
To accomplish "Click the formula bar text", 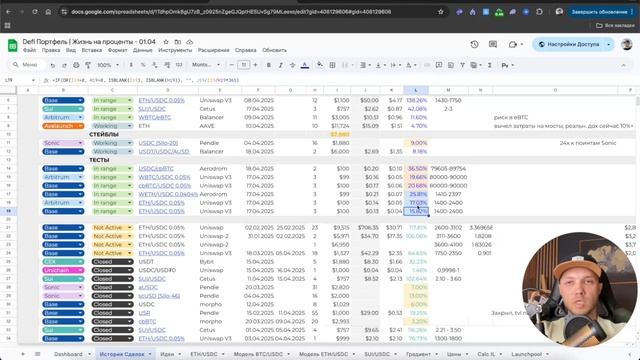I will point(145,80).
